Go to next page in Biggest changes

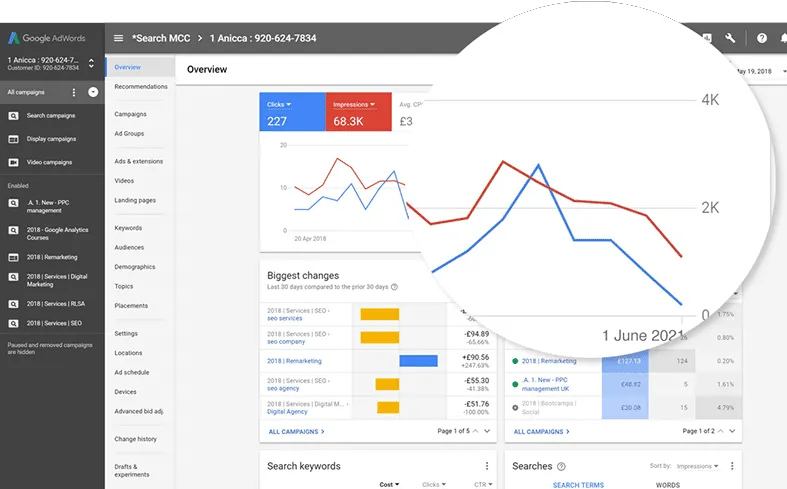coord(487,431)
